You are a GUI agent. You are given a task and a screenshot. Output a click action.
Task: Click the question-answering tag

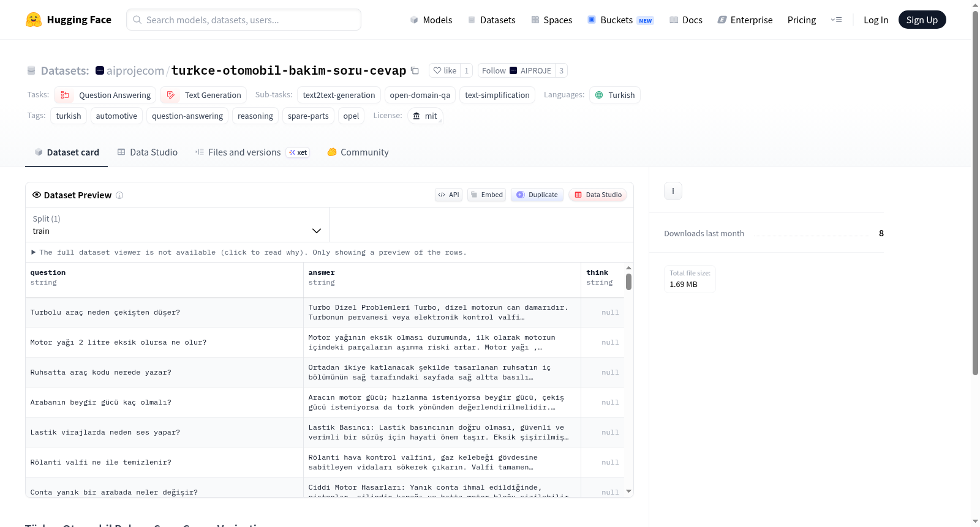point(187,116)
